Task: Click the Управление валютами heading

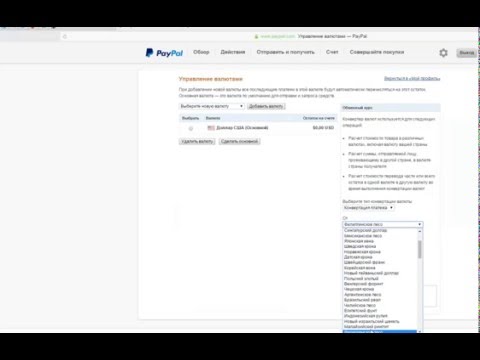Action: point(211,79)
